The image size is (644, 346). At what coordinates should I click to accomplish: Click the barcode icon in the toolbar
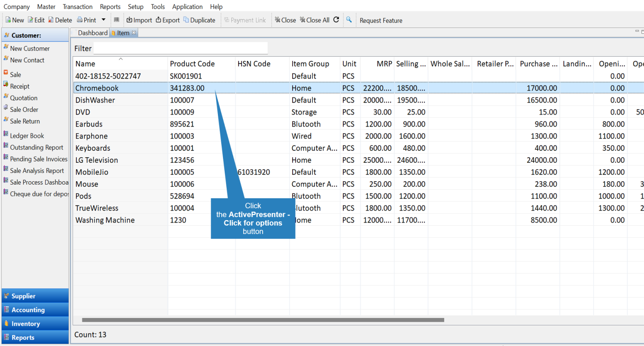coord(117,20)
